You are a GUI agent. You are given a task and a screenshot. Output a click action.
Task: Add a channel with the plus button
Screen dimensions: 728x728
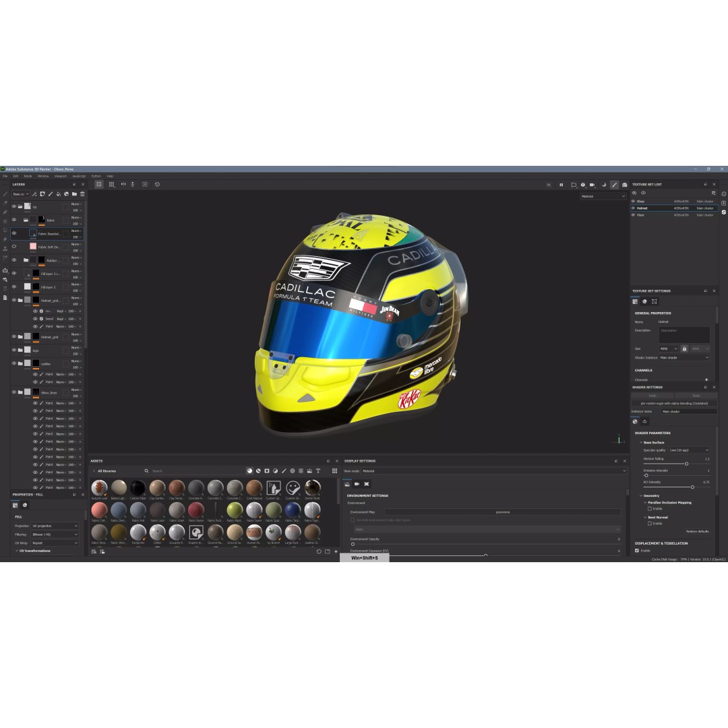pyautogui.click(x=706, y=380)
